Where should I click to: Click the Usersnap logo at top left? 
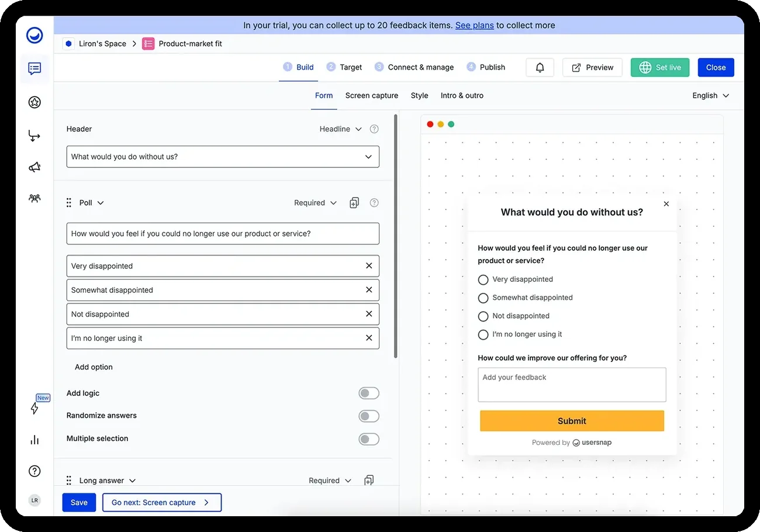[34, 36]
